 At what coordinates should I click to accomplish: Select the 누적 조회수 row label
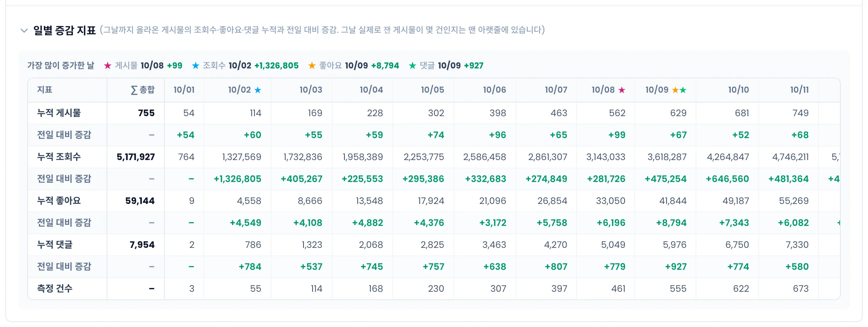coord(59,157)
